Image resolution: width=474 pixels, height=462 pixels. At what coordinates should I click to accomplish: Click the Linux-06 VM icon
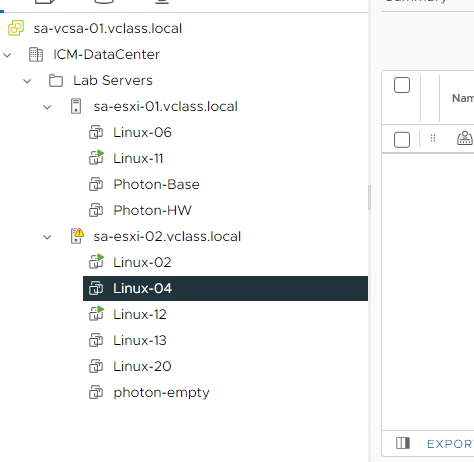pos(96,132)
